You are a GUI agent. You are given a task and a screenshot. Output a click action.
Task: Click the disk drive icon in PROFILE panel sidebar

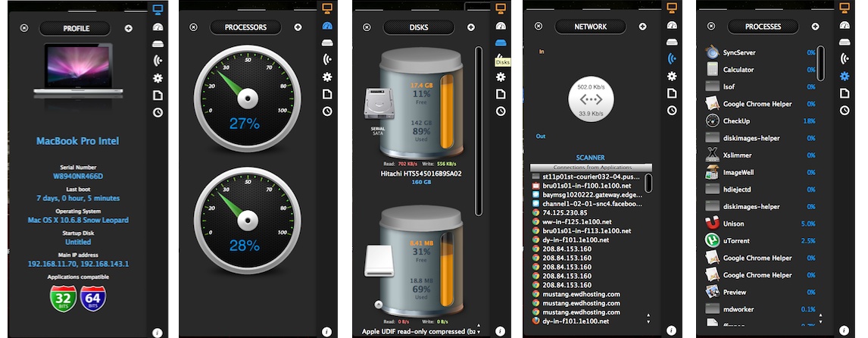158,43
